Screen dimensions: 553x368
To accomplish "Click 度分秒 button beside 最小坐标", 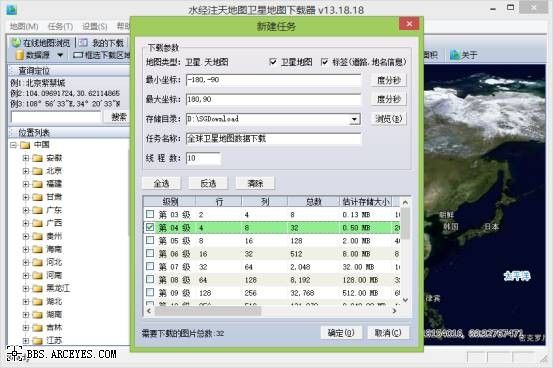I will click(x=389, y=80).
